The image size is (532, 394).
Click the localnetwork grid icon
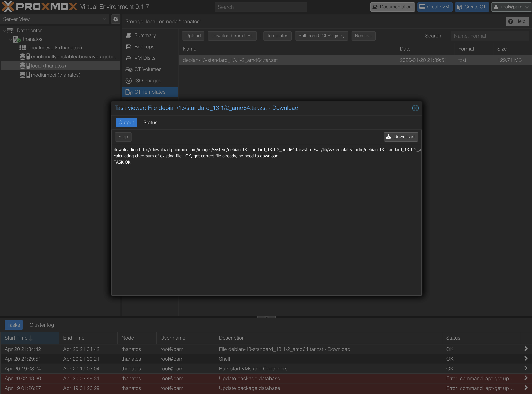point(23,48)
